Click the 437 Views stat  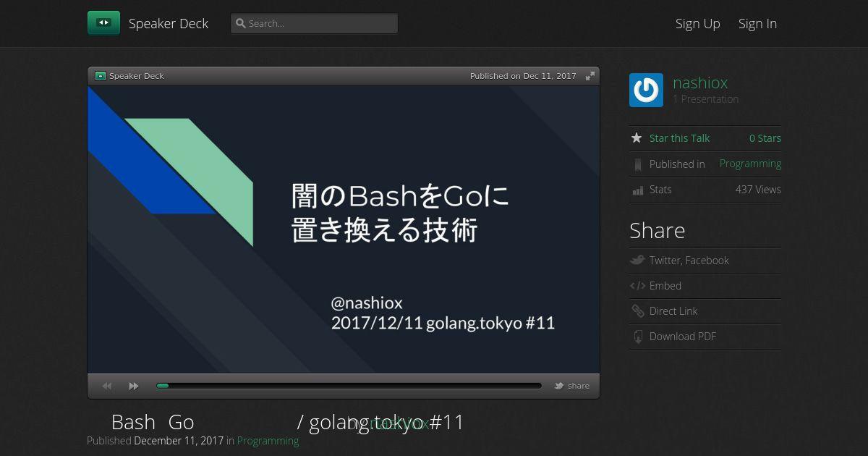tap(758, 190)
